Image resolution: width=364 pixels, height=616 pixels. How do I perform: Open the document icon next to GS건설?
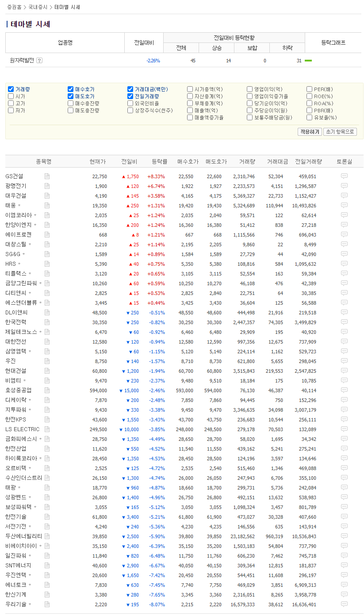pos(47,176)
